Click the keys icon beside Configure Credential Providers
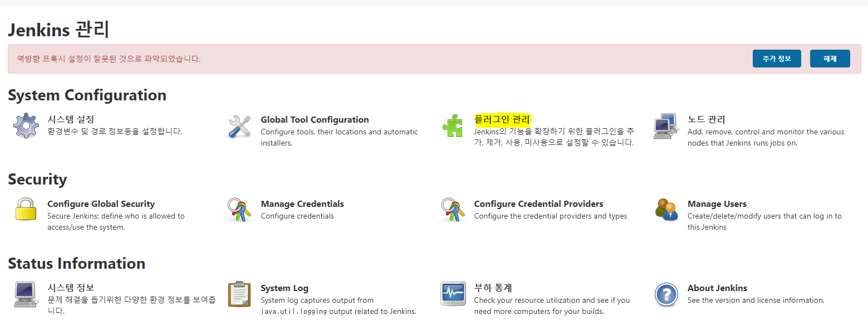 tap(453, 210)
